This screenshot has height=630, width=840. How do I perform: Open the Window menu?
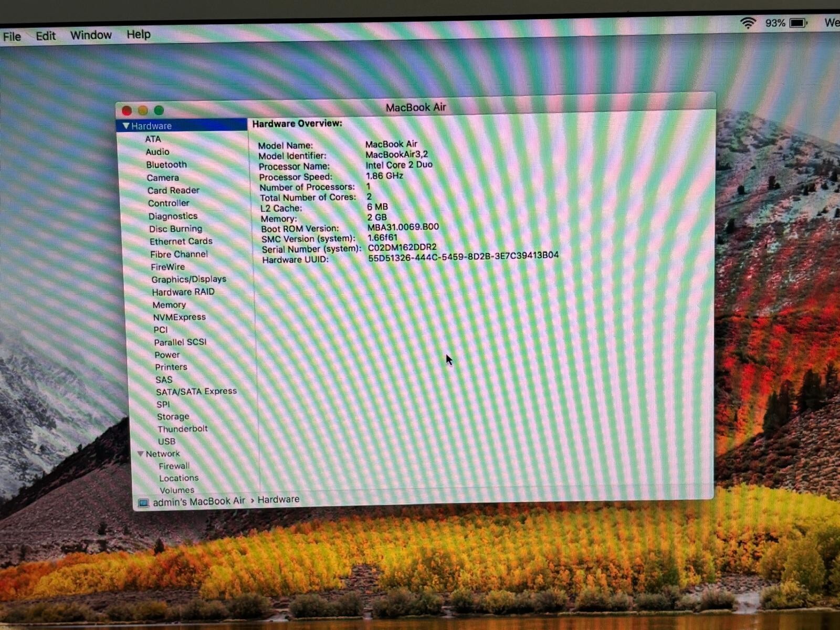click(91, 35)
